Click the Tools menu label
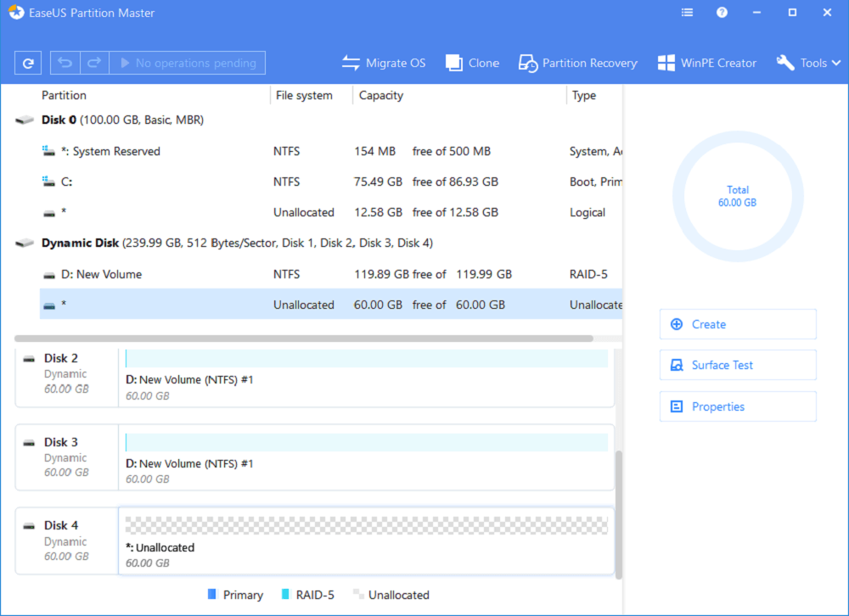Image resolution: width=849 pixels, height=616 pixels. (x=814, y=64)
